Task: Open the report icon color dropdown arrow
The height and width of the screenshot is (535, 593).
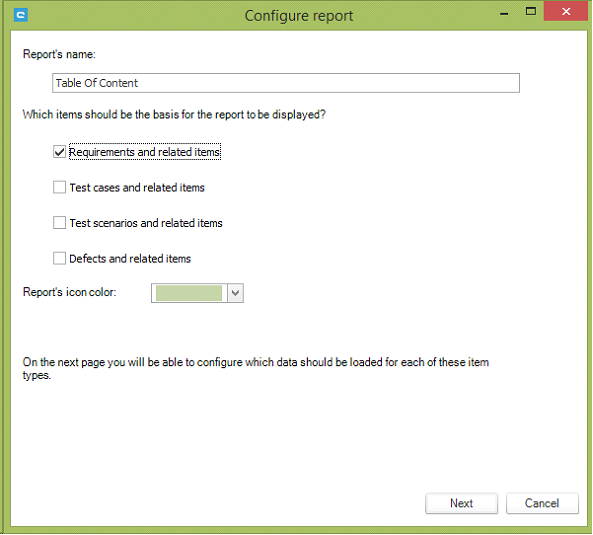Action: click(x=235, y=293)
